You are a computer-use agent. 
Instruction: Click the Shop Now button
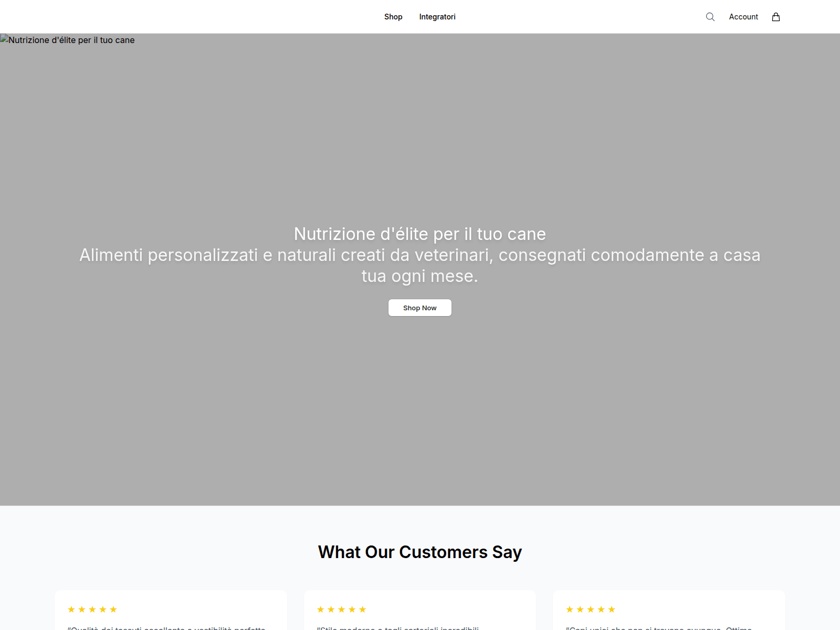tap(420, 308)
